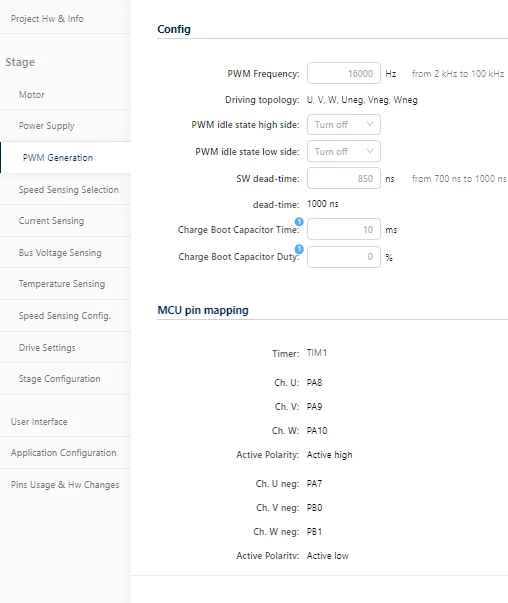Open PWM idle state high side dropdown
The height and width of the screenshot is (603, 508).
point(344,125)
